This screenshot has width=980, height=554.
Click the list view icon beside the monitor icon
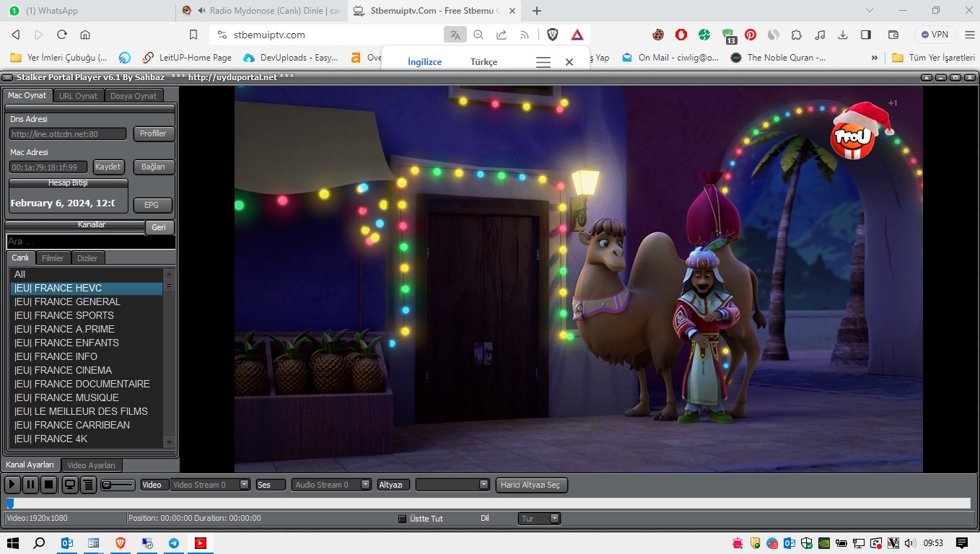coord(88,485)
